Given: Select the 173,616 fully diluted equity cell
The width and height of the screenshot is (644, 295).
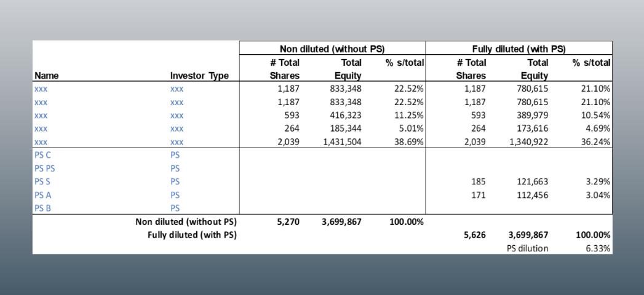Looking at the screenshot, I should [532, 128].
